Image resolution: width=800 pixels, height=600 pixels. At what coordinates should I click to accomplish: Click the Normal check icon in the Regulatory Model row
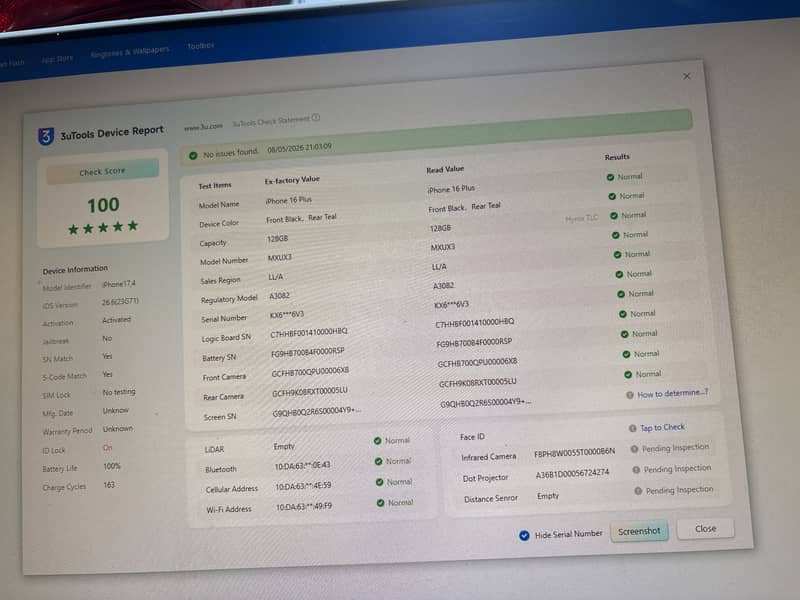click(619, 274)
